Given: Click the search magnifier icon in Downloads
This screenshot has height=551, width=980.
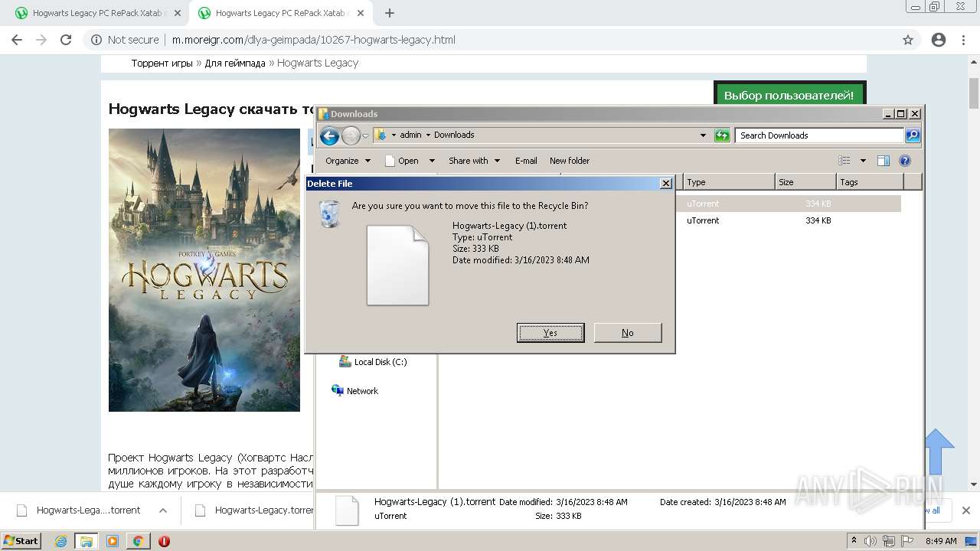Looking at the screenshot, I should [912, 135].
